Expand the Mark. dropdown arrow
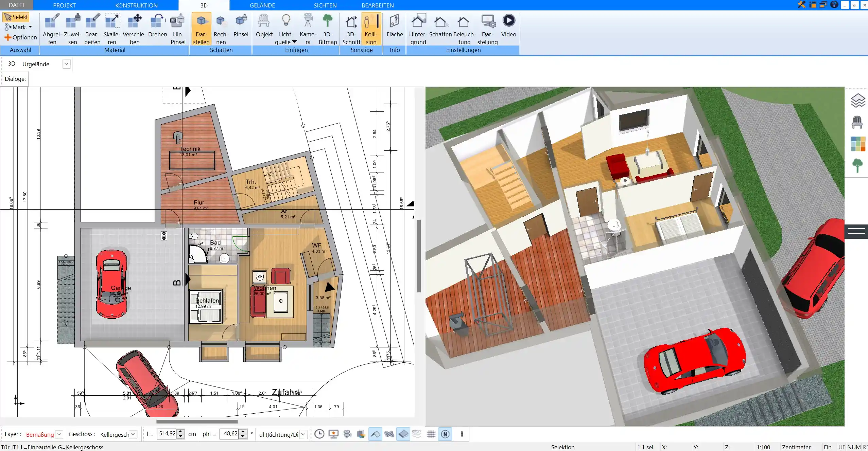The image size is (868, 451). pyautogui.click(x=30, y=27)
